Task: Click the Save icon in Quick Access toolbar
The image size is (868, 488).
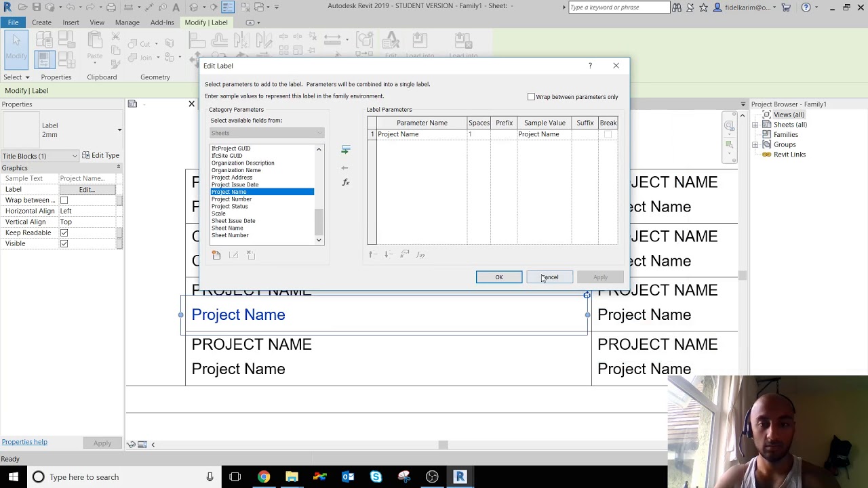Action: (x=37, y=7)
